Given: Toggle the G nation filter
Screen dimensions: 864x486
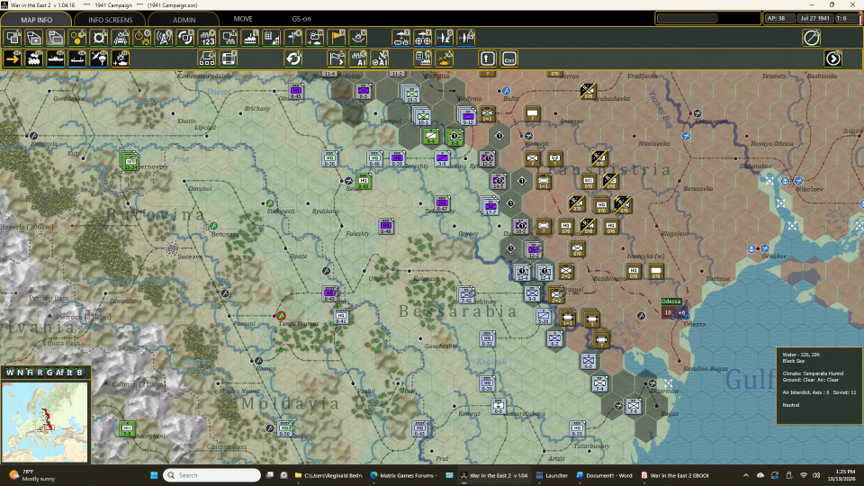Looking at the screenshot, I should click(x=49, y=372).
